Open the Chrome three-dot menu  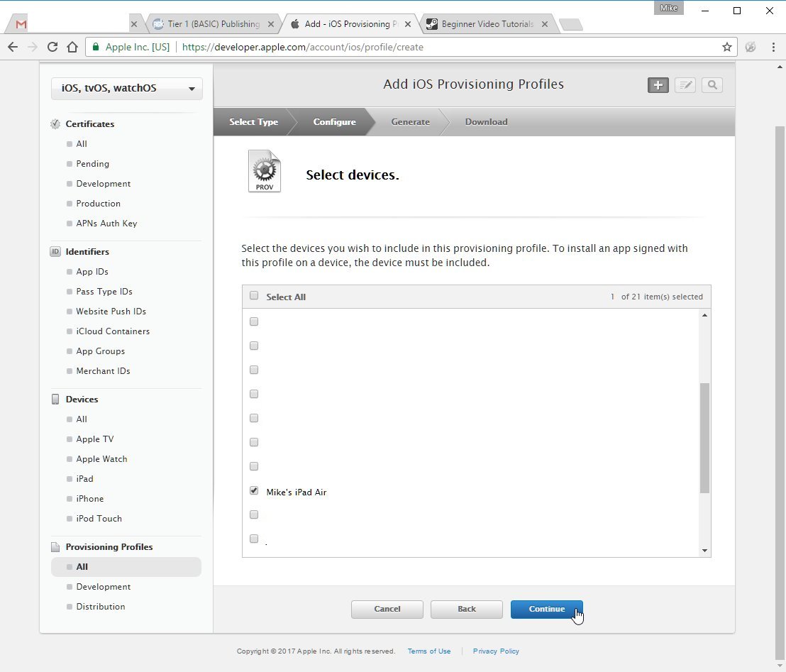pos(773,47)
